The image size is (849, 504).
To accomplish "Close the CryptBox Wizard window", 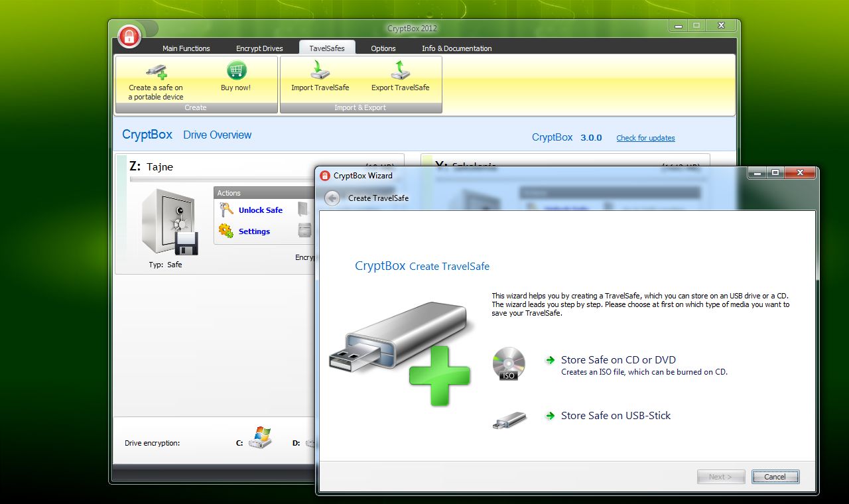I will pyautogui.click(x=801, y=172).
